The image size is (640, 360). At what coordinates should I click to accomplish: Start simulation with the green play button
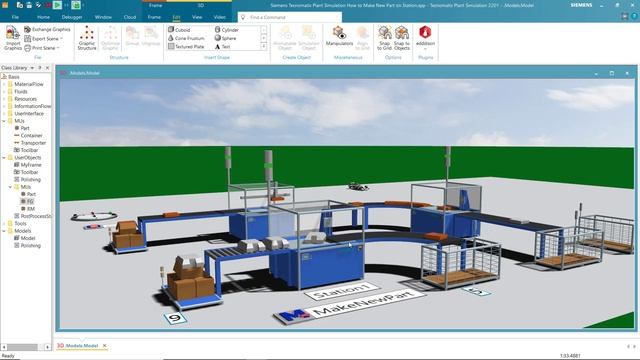(x=57, y=5)
